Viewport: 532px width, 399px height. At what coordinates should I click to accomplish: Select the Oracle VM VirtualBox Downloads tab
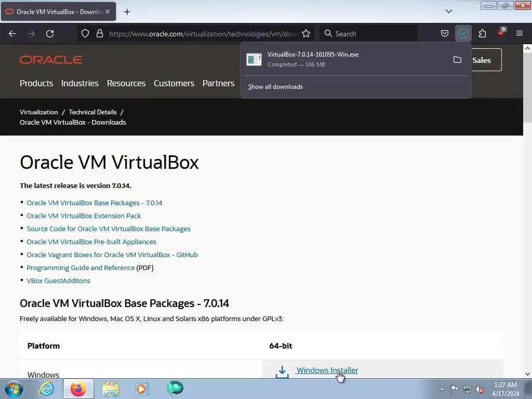click(58, 12)
